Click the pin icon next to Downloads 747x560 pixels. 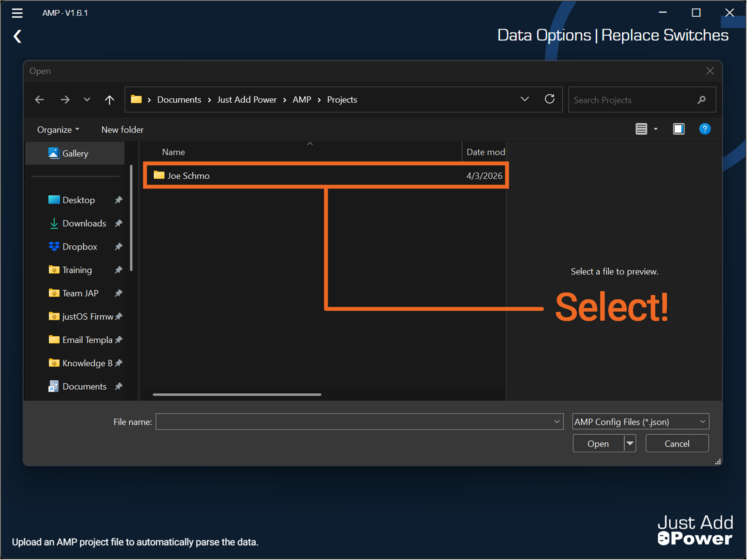point(119,223)
